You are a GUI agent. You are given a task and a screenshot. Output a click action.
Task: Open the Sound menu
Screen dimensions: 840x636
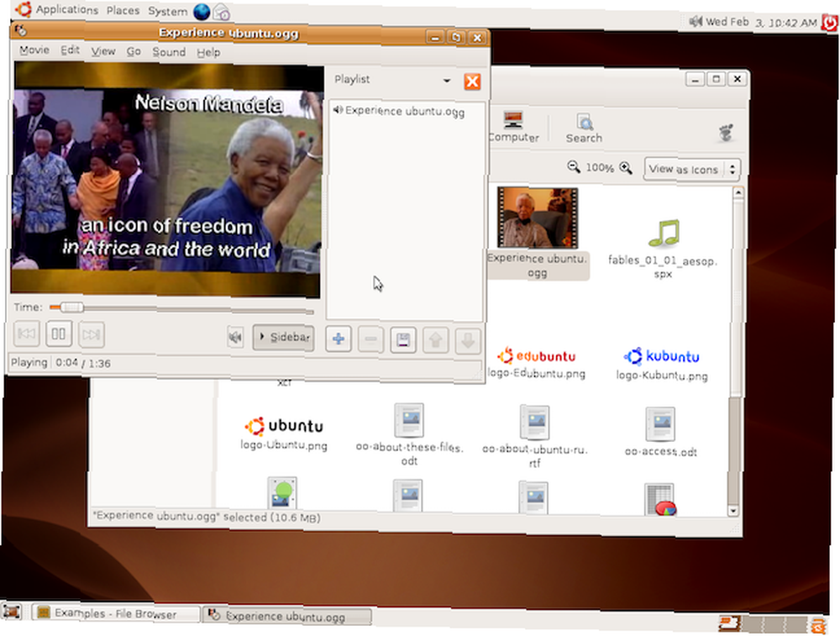tap(169, 52)
